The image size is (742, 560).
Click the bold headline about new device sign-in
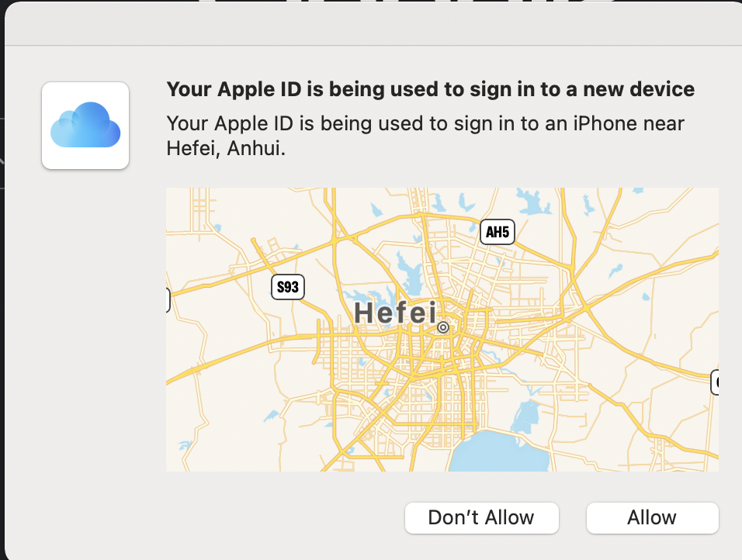(x=430, y=89)
